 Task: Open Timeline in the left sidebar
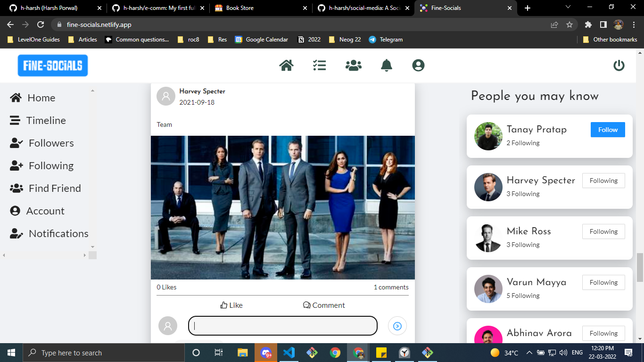pyautogui.click(x=38, y=120)
